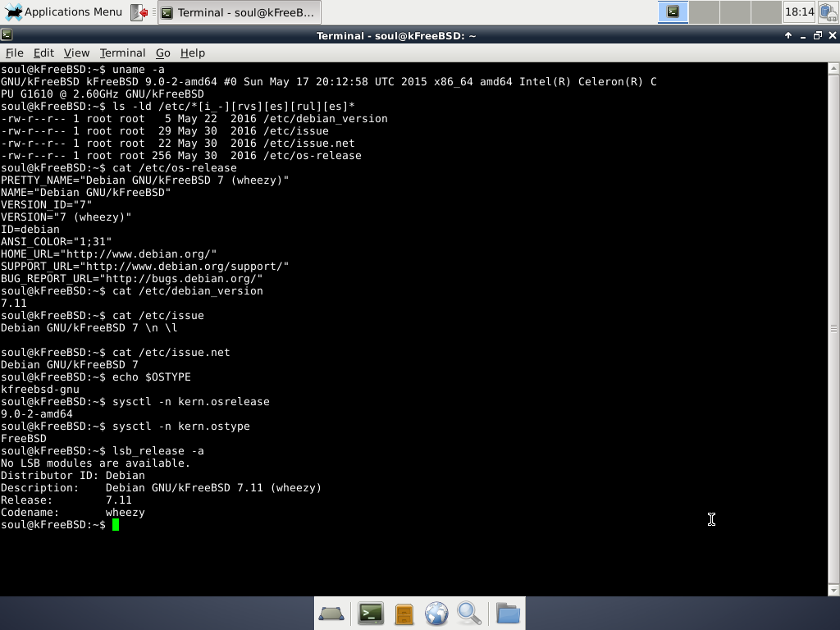Click the 'ID=debian' line
The image size is (840, 630).
pos(30,230)
